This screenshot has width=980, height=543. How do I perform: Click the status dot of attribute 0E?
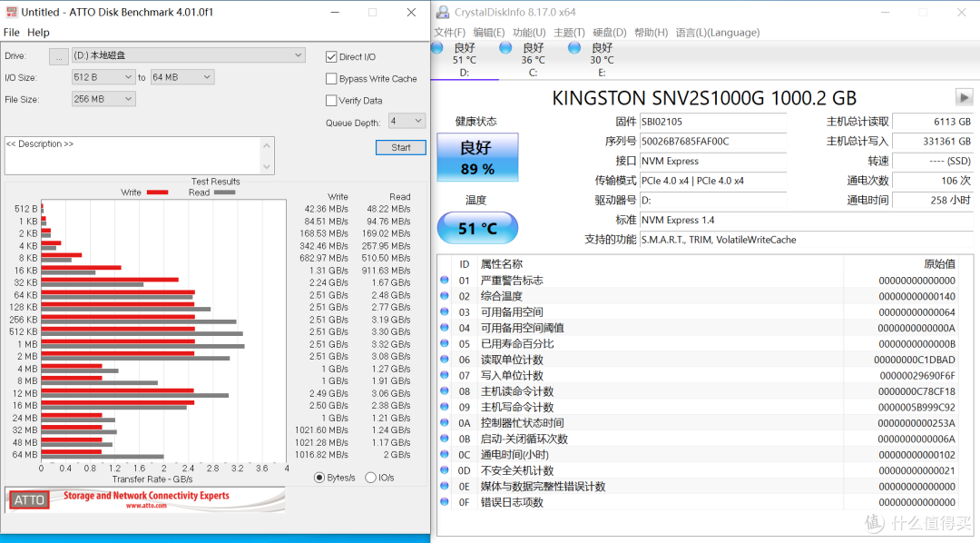[x=445, y=486]
